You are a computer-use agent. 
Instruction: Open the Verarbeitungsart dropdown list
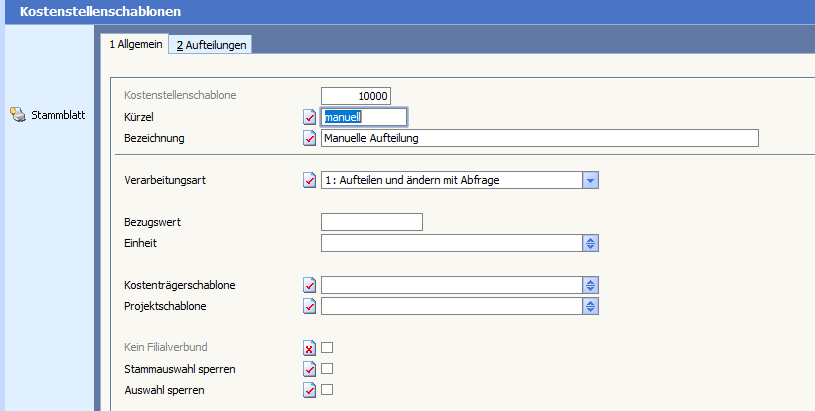pos(590,180)
